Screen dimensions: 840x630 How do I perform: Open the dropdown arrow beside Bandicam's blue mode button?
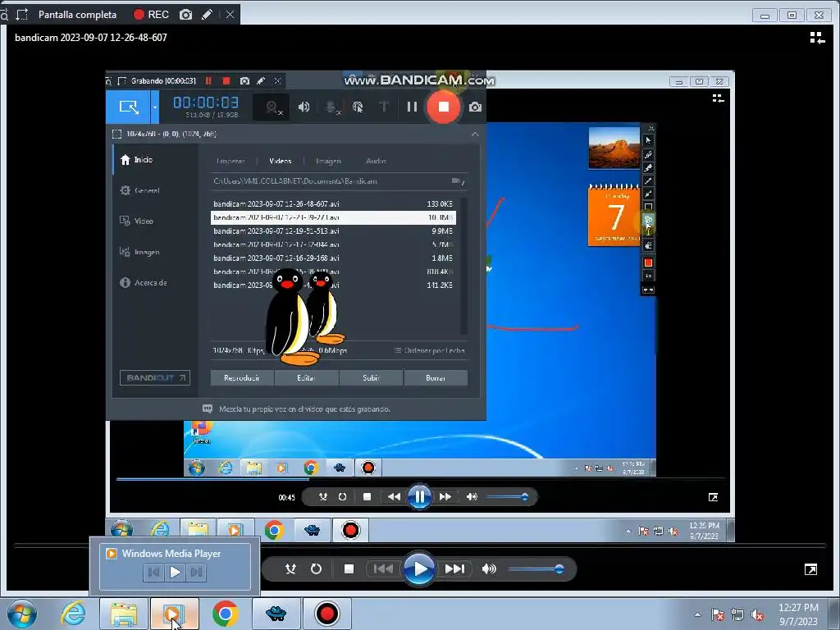(x=155, y=107)
